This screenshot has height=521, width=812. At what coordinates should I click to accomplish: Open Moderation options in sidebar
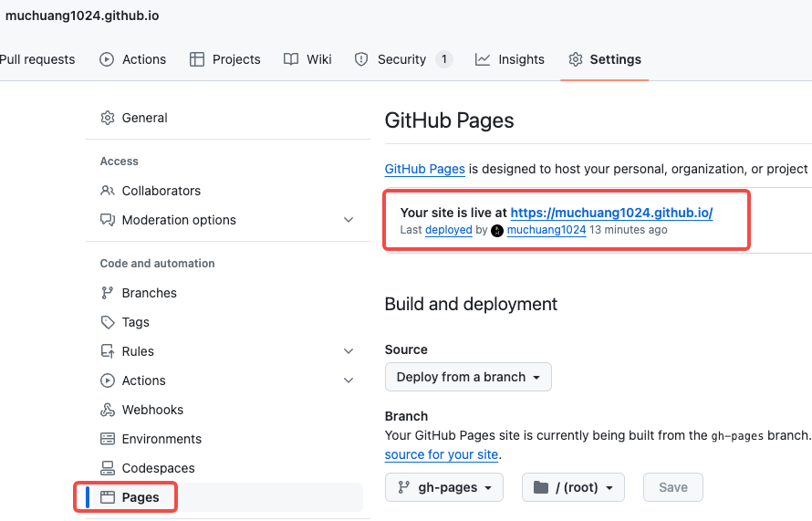(x=228, y=220)
